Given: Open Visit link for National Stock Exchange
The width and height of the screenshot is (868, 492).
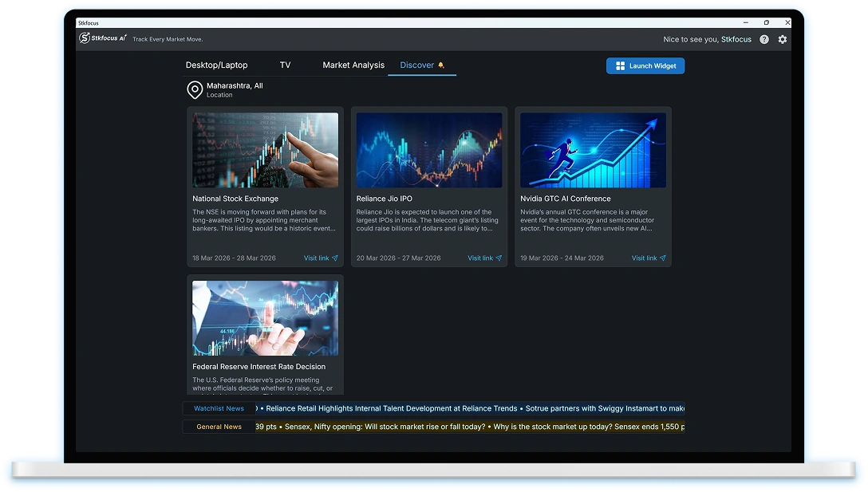Looking at the screenshot, I should point(321,258).
